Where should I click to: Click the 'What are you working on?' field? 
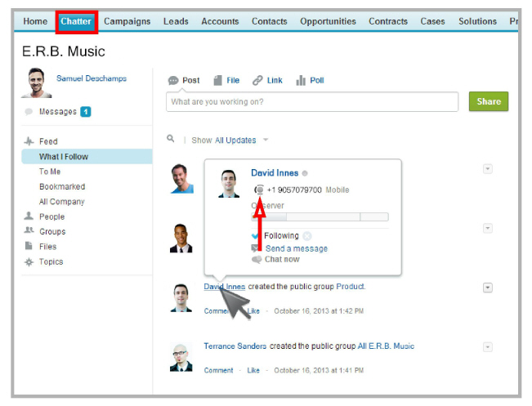point(312,101)
